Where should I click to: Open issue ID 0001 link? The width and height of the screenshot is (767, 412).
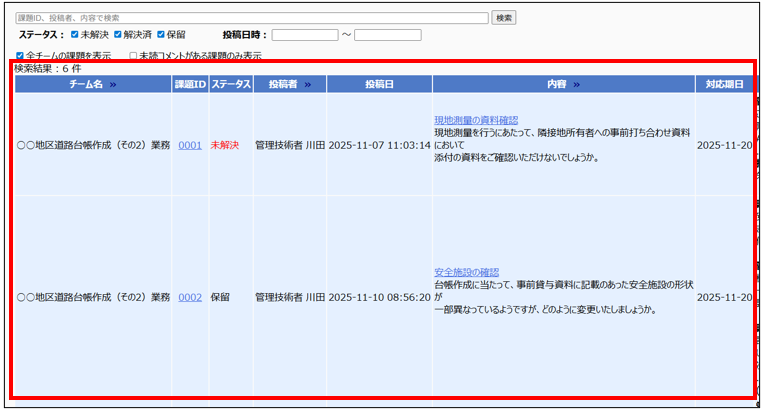click(190, 145)
